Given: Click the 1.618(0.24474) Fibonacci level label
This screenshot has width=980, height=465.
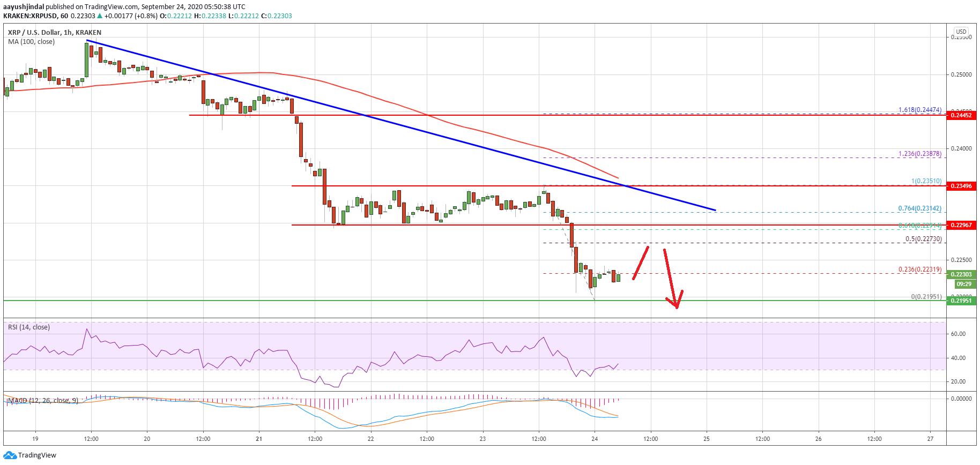Looking at the screenshot, I should click(x=920, y=110).
